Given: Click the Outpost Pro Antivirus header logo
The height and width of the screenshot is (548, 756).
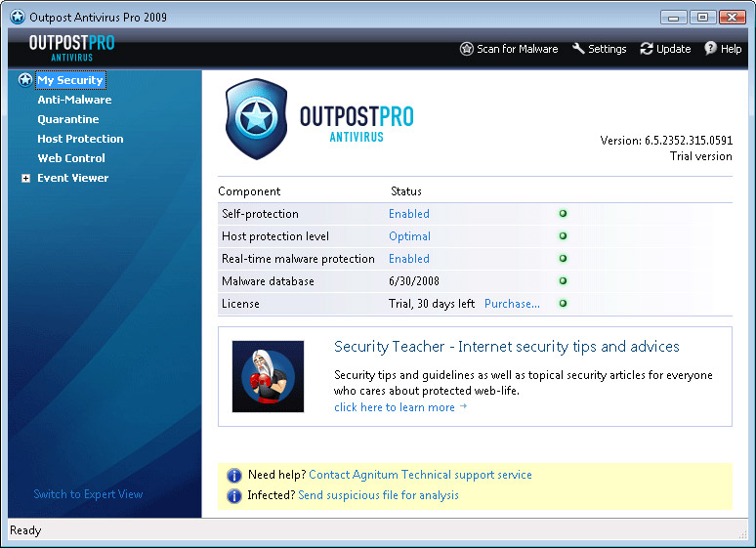Looking at the screenshot, I should pyautogui.click(x=72, y=48).
